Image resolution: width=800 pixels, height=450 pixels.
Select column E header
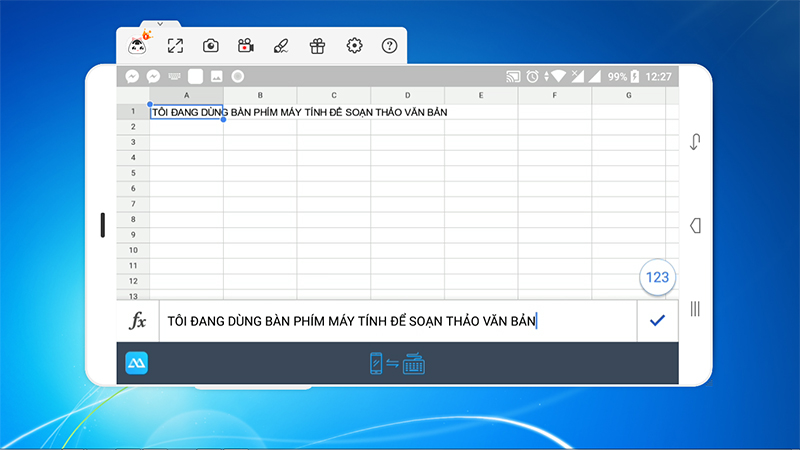click(x=481, y=95)
